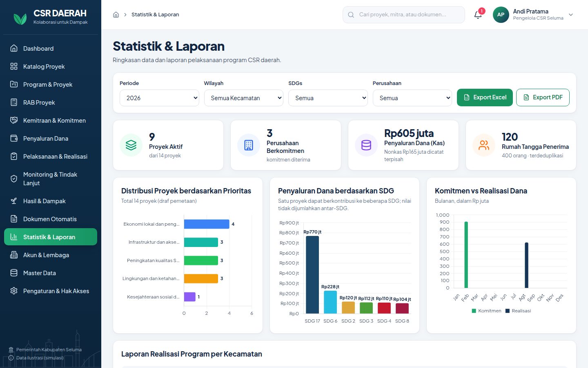Viewport: 588px width, 368px height.
Task: Open the SDGs filter dropdown
Action: [328, 98]
